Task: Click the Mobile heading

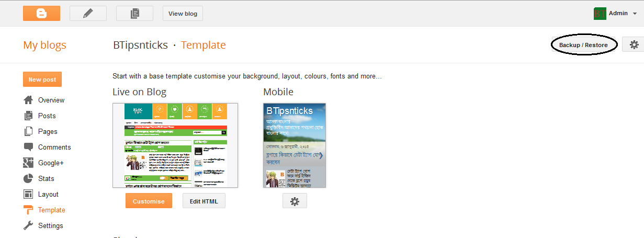Action: [278, 92]
